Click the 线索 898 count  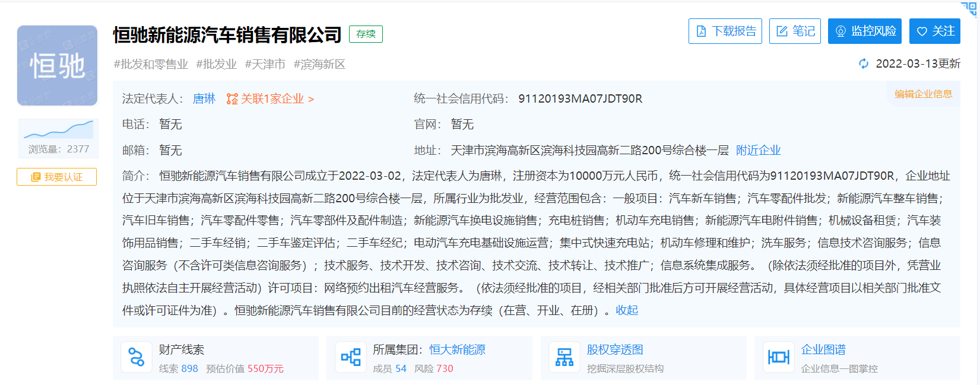(178, 368)
